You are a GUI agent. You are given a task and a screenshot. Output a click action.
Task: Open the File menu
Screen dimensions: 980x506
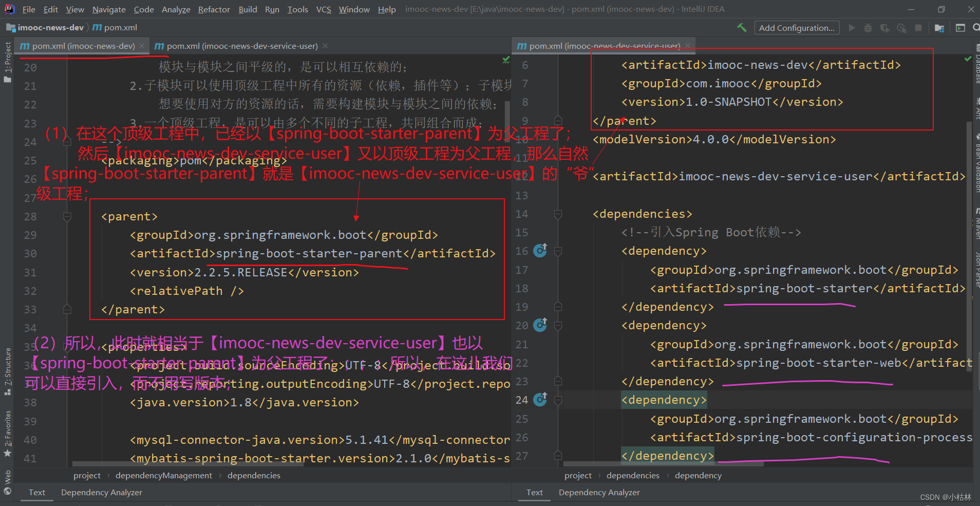tap(29, 9)
